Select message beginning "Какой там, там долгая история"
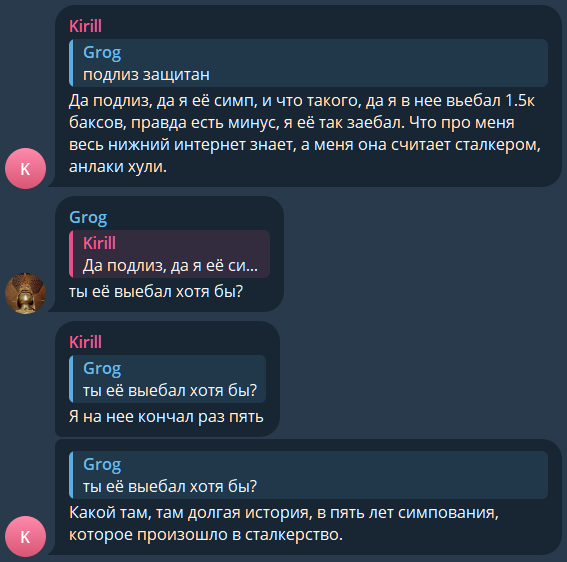The width and height of the screenshot is (567, 562). [284, 524]
